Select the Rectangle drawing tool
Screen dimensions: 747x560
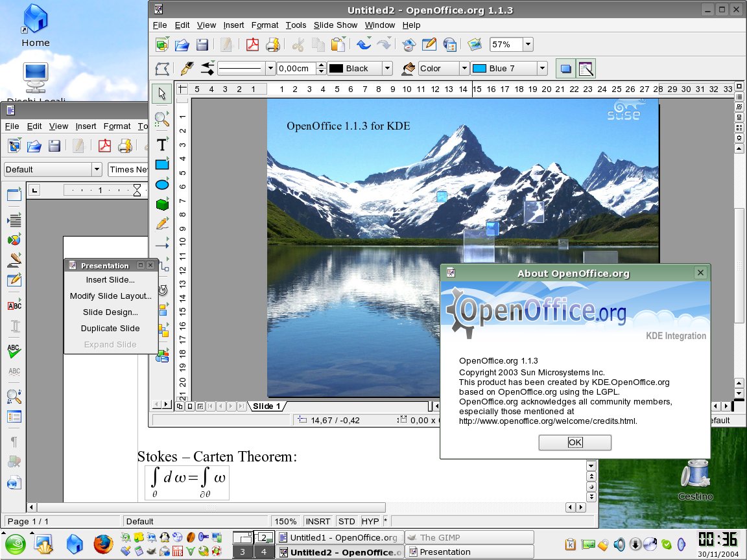click(162, 164)
